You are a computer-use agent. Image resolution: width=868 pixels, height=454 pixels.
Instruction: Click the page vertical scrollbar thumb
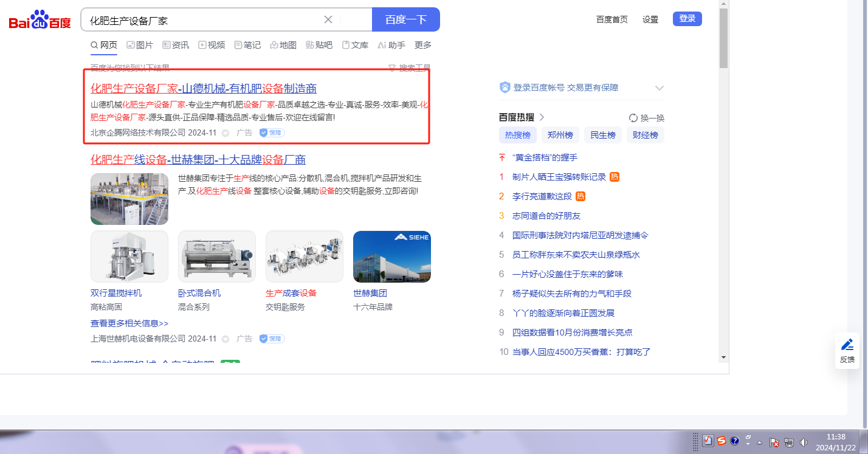point(723,38)
